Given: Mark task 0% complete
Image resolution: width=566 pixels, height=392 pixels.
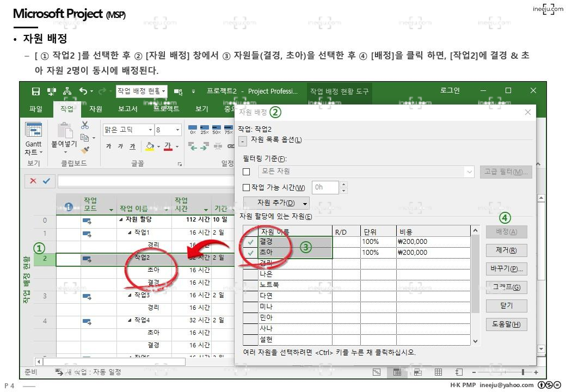Looking at the screenshot, I should (193, 129).
